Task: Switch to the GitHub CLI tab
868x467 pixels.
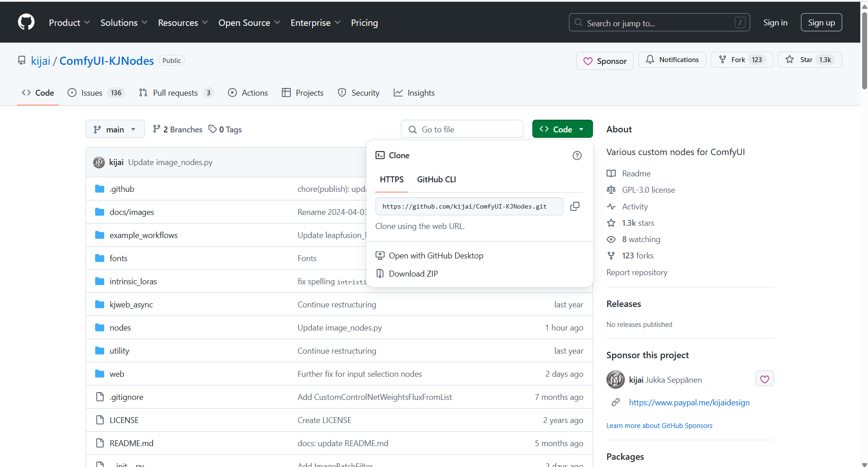Action: point(436,180)
